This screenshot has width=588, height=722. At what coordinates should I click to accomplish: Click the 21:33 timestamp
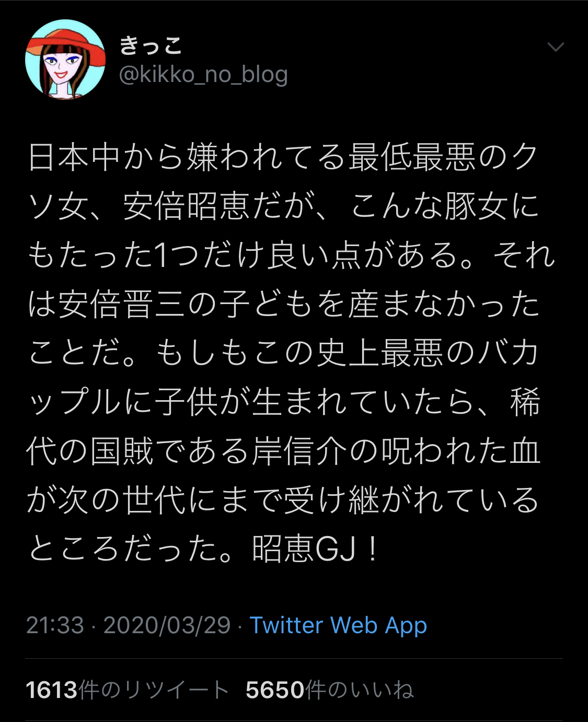click(x=55, y=625)
